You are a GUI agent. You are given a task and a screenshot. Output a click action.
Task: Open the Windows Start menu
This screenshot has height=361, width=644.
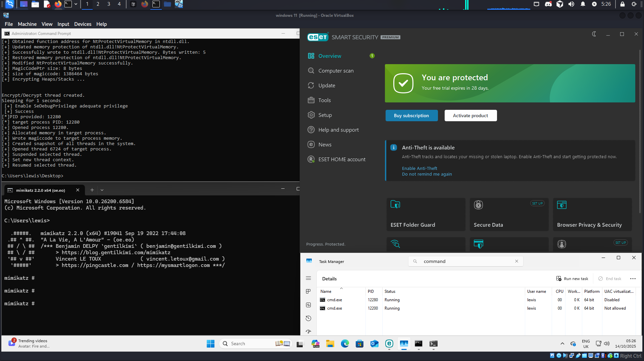click(x=210, y=344)
